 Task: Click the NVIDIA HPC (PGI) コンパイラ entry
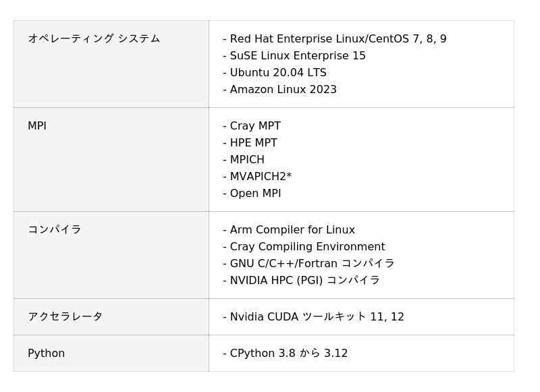(x=301, y=281)
